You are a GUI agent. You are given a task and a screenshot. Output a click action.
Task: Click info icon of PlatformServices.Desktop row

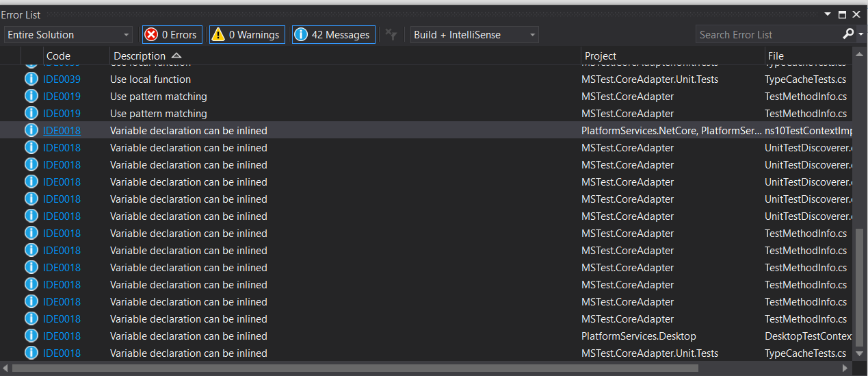(31, 336)
